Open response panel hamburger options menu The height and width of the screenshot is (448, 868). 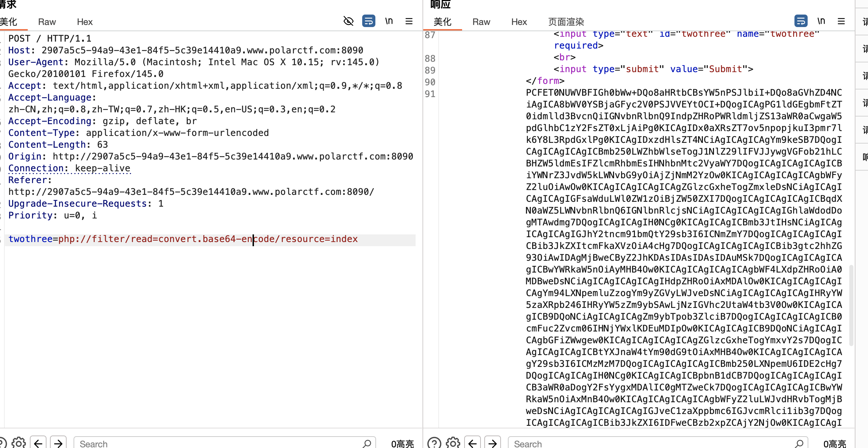[x=841, y=21]
